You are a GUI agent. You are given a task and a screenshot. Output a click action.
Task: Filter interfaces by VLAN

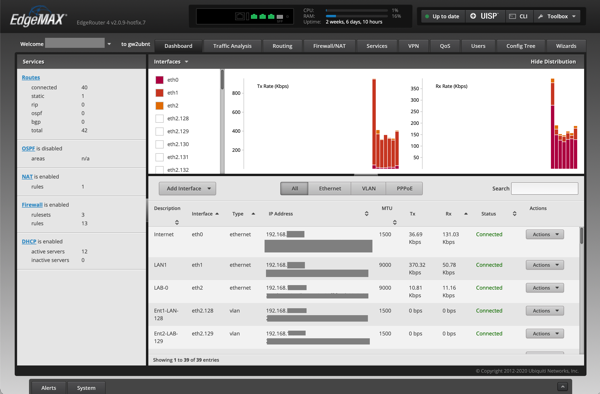click(369, 189)
